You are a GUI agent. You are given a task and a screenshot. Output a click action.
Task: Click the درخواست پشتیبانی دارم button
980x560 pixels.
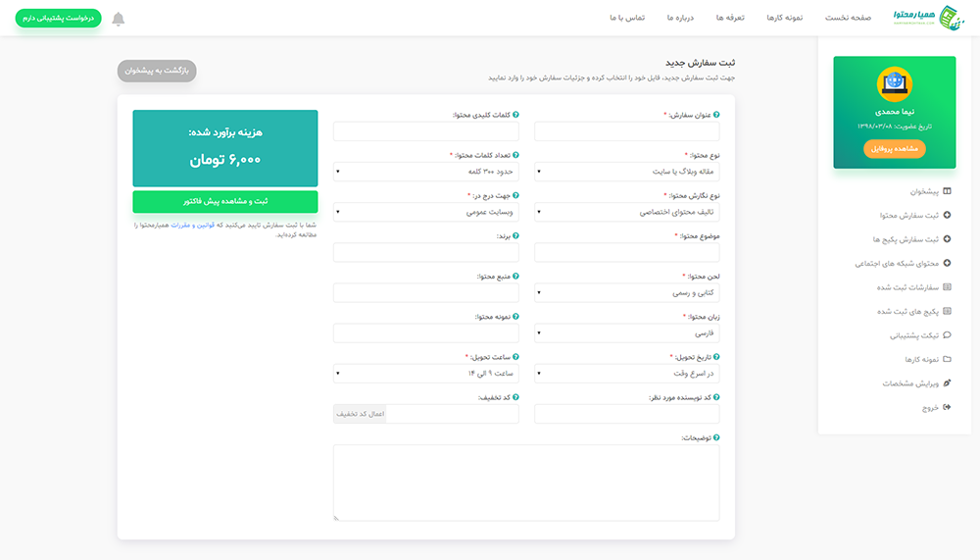tap(58, 19)
